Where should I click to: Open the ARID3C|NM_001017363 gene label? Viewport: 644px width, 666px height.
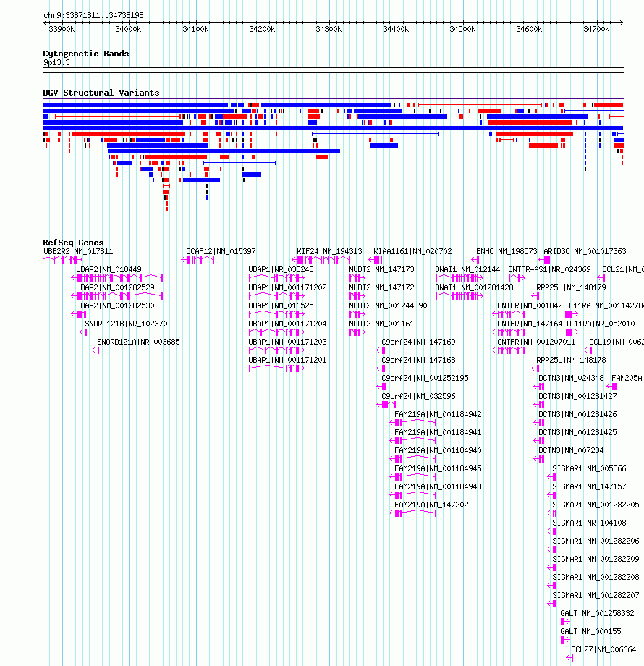[585, 251]
